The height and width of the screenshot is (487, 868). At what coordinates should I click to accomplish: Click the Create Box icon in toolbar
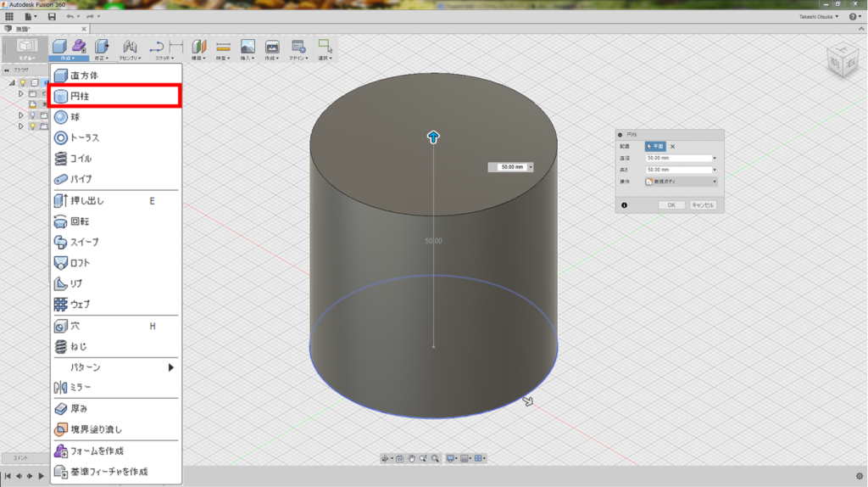point(60,46)
